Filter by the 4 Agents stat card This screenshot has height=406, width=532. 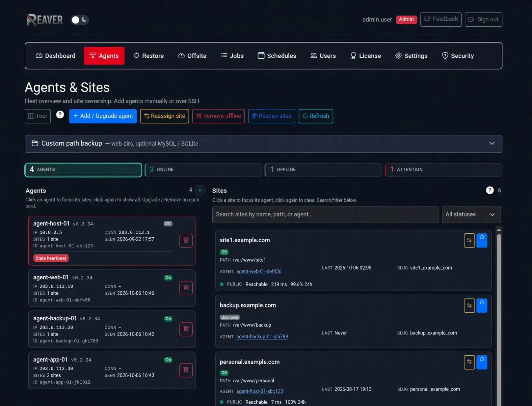pos(83,170)
